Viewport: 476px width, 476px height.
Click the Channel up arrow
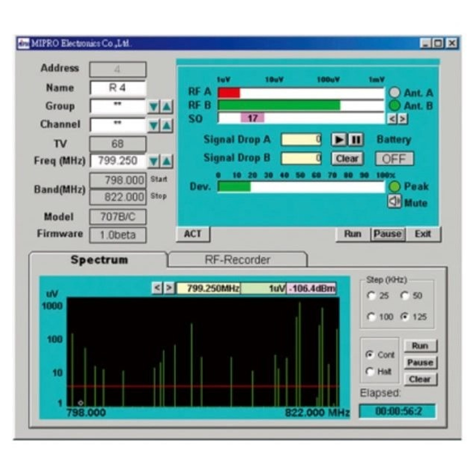(167, 125)
